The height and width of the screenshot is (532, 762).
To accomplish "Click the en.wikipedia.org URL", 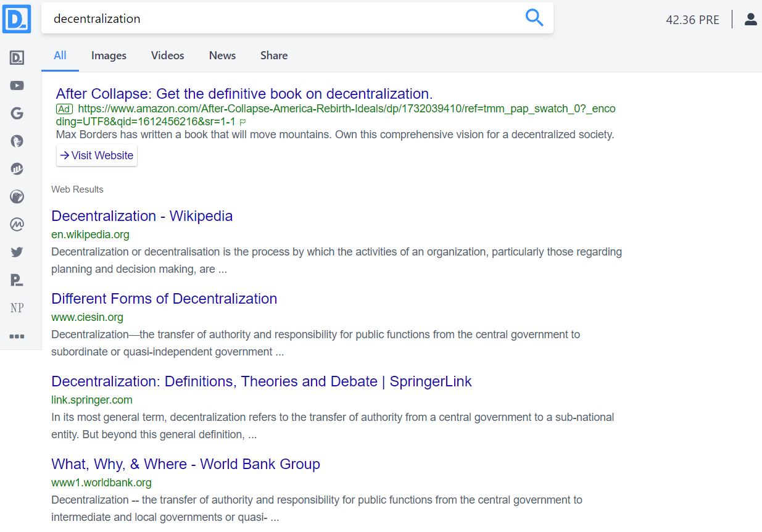I will click(90, 235).
